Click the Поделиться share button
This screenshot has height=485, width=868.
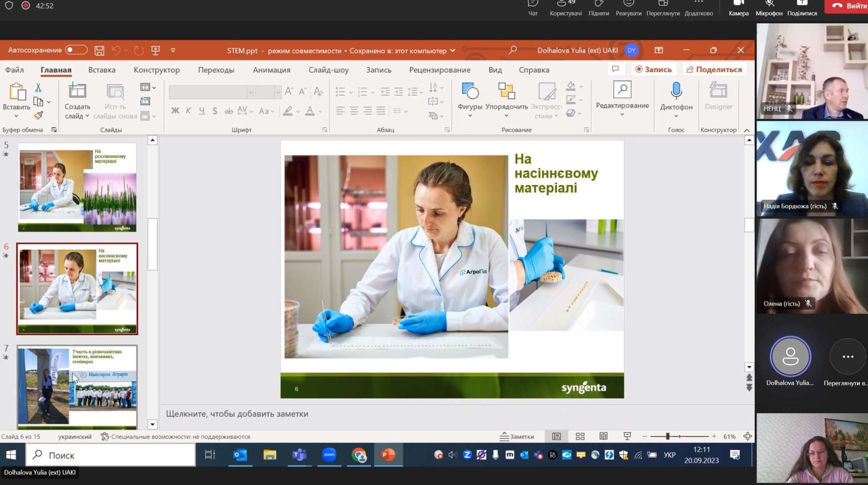click(x=714, y=69)
